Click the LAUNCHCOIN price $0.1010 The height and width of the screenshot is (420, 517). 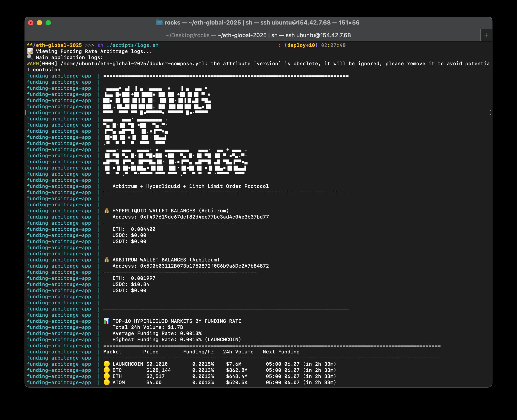pos(157,364)
